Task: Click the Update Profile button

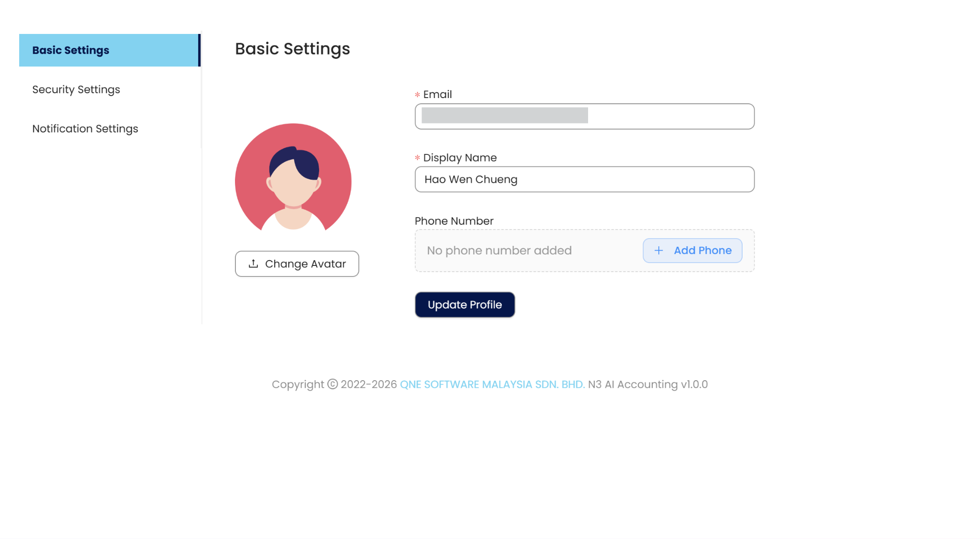Action: (x=465, y=305)
